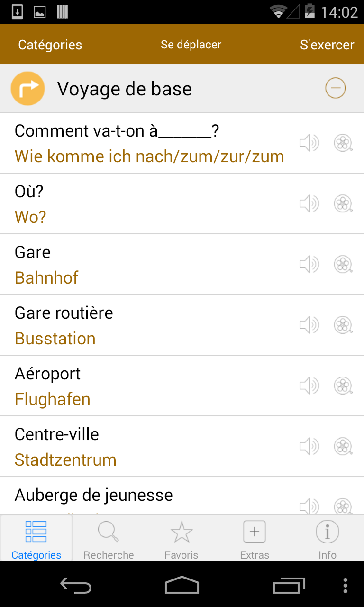Show the Info tab
Viewport: 364px width, 607px height.
click(328, 539)
